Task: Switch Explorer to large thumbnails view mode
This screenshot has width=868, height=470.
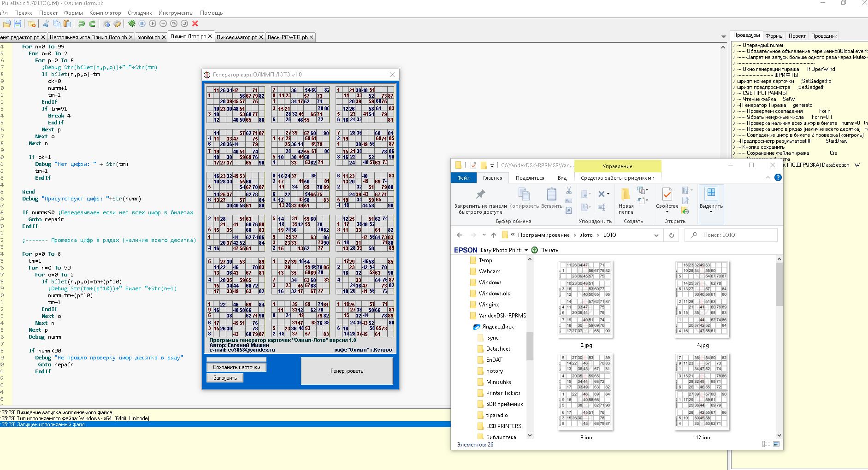Action: pyautogui.click(x=776, y=444)
